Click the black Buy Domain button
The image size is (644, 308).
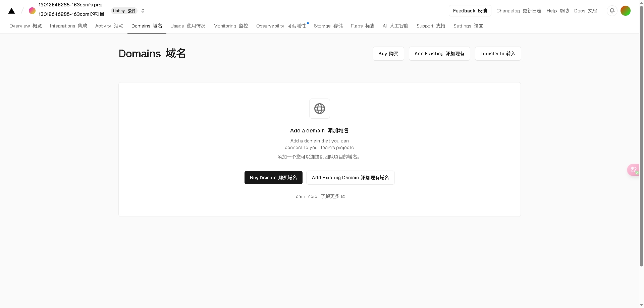273,178
